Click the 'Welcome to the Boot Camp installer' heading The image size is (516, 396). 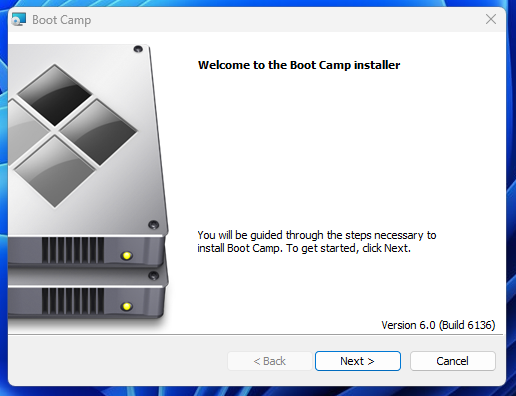tap(299, 65)
